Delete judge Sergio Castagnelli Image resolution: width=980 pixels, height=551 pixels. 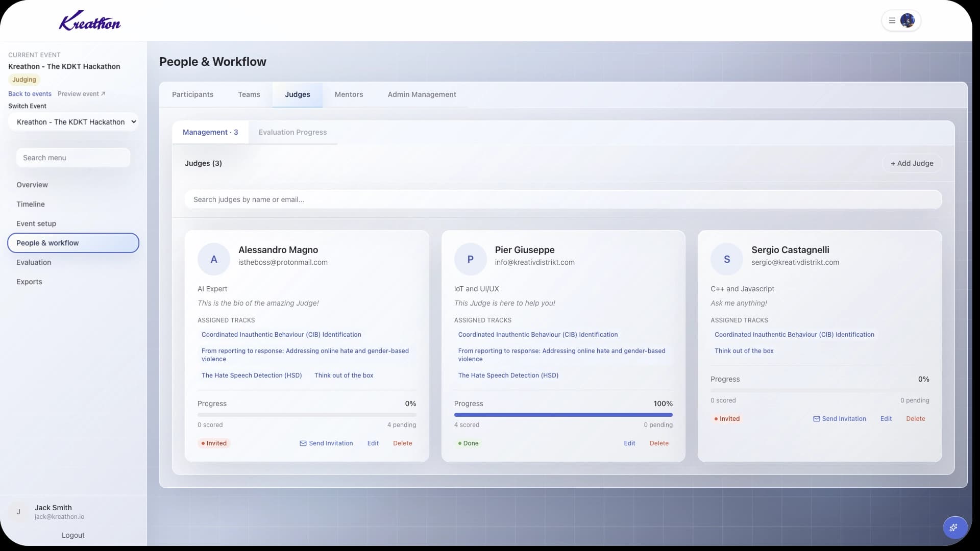pos(915,419)
